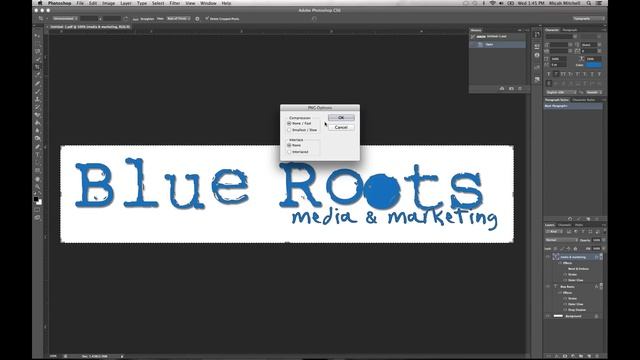
Task: Select the Horizontal Type tool
Action: [x=38, y=155]
